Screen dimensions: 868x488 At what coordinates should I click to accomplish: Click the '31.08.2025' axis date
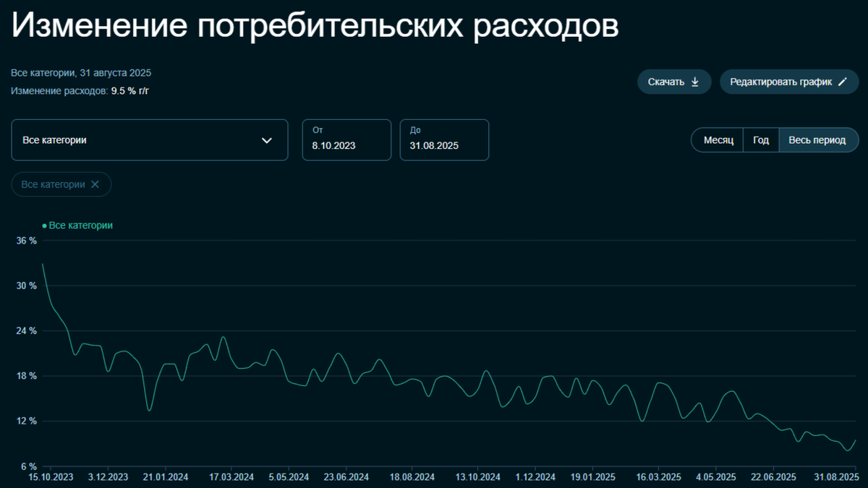point(835,477)
